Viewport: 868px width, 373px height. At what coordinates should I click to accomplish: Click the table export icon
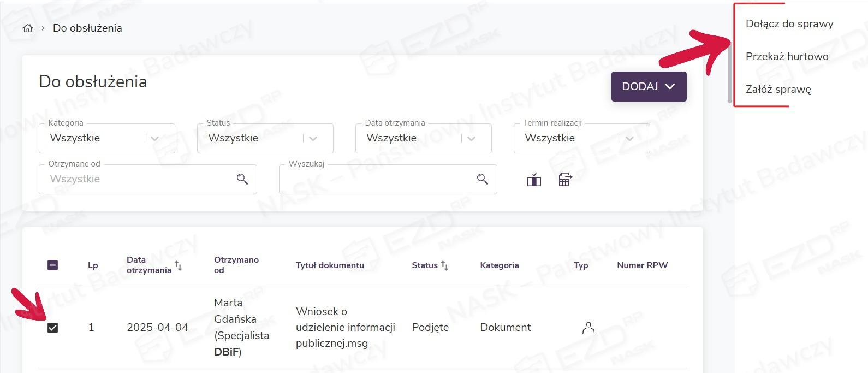[565, 180]
